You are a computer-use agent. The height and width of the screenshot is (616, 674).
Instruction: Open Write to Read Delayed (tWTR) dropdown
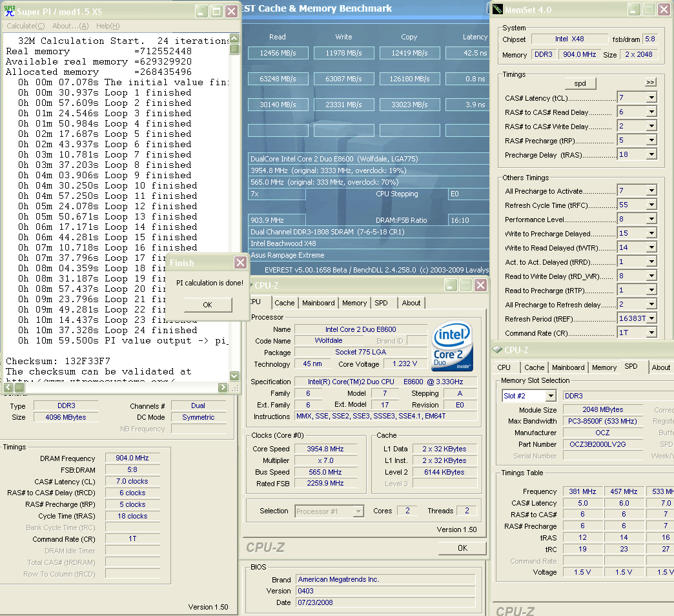[651, 247]
